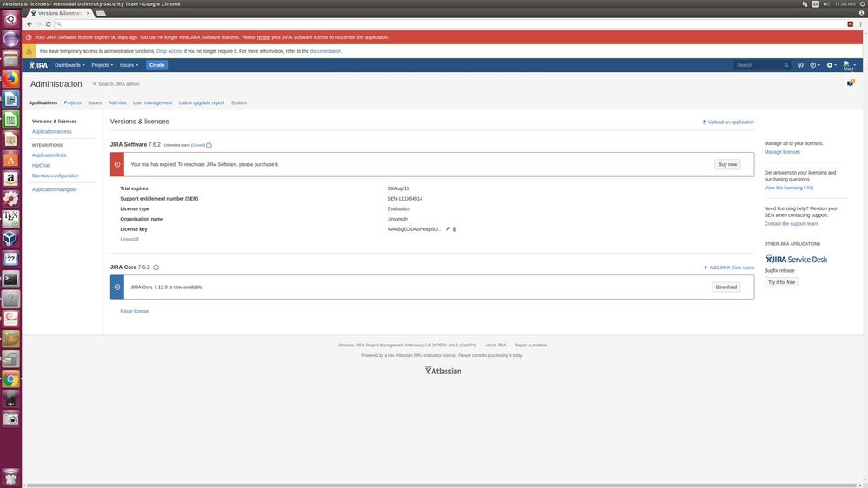Click the volume indicator in the system tray
The image size is (868, 488).
click(826, 3)
